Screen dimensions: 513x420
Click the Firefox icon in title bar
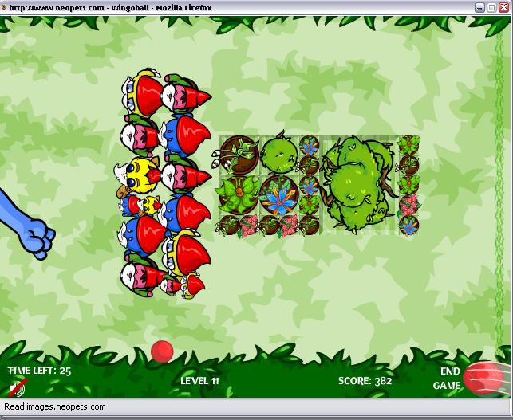coord(7,7)
